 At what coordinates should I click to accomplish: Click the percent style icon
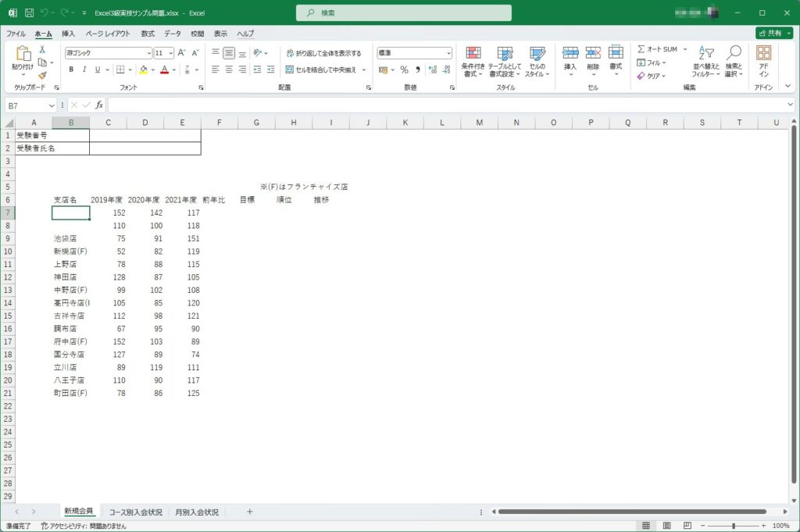pos(404,70)
